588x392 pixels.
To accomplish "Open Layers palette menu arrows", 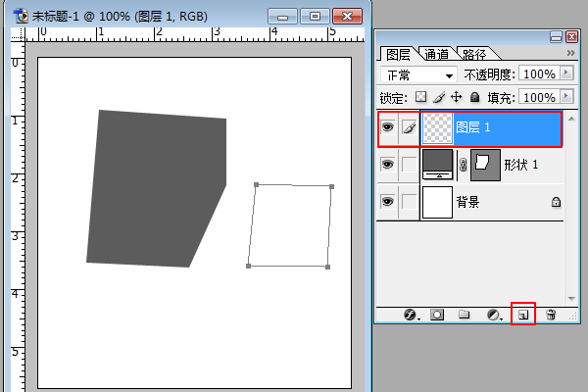I will [570, 53].
